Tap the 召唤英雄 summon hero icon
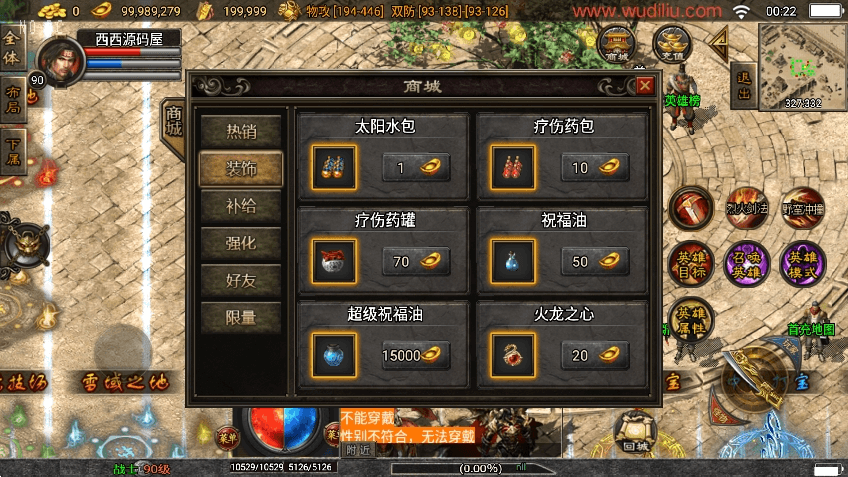 tap(747, 264)
